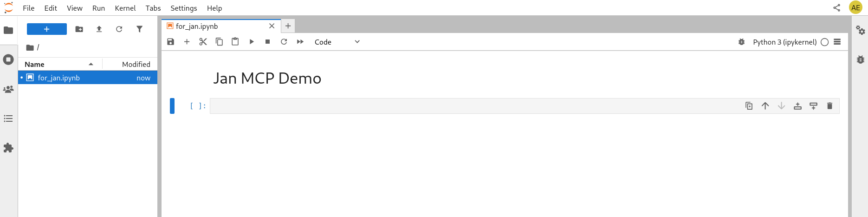Upload files using the upload icon
868x217 pixels.
tap(99, 29)
